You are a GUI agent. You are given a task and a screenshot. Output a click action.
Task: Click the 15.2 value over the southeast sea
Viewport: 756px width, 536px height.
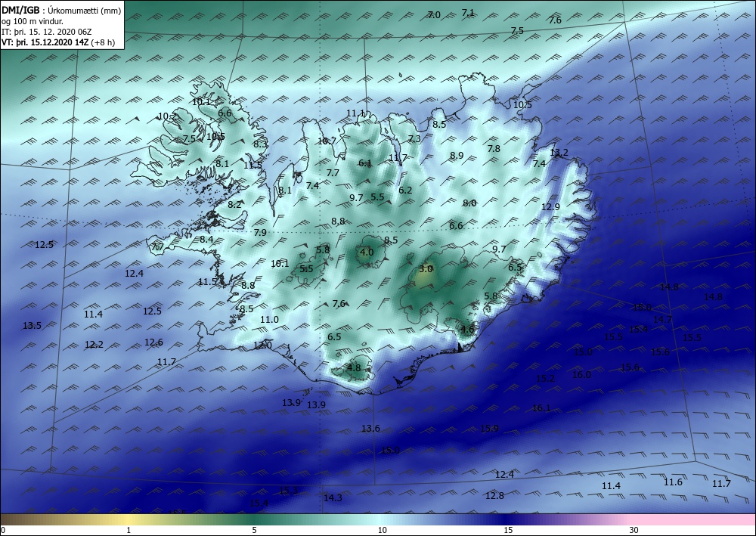(x=545, y=379)
